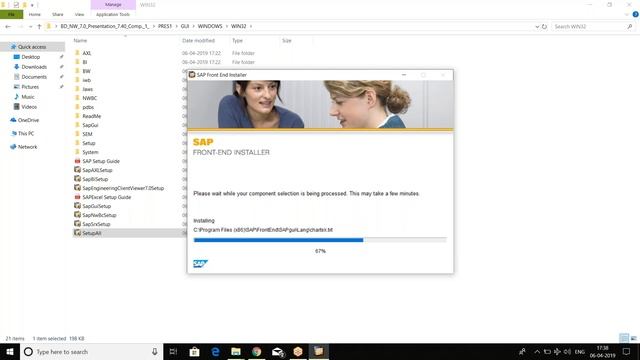
Task: Show hidden system tray icons
Action: tap(537, 351)
